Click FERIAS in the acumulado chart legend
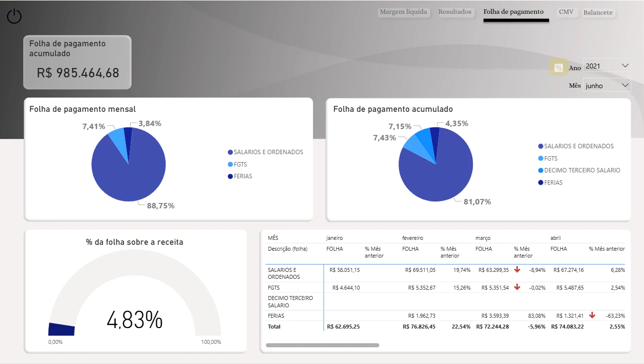The height and width of the screenshot is (364, 644). (550, 183)
